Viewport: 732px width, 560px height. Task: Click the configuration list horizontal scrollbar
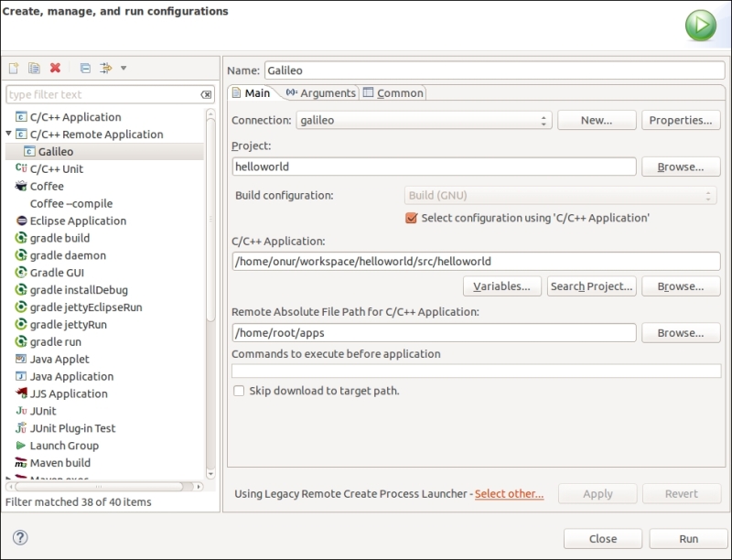(99, 487)
